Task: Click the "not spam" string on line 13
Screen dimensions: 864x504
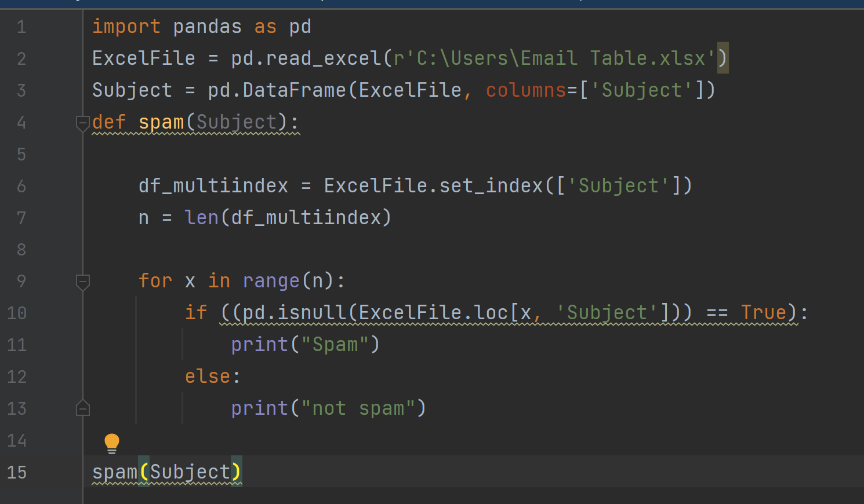Action: (358, 408)
